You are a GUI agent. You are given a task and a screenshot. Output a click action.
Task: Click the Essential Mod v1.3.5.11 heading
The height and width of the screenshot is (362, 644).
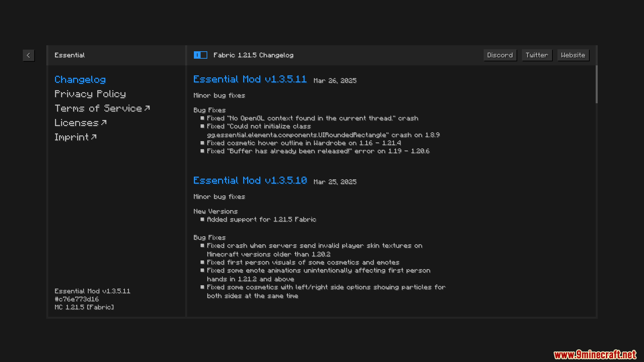click(250, 79)
